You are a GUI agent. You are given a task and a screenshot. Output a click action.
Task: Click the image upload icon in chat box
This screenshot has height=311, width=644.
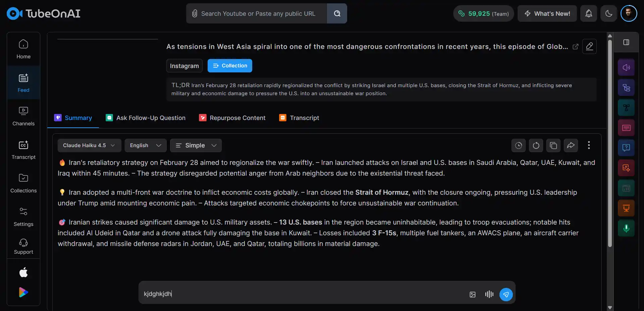(473, 295)
